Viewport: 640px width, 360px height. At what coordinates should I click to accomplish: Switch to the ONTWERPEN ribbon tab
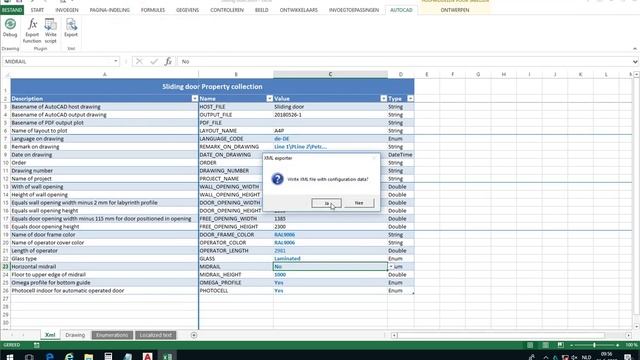(x=455, y=10)
